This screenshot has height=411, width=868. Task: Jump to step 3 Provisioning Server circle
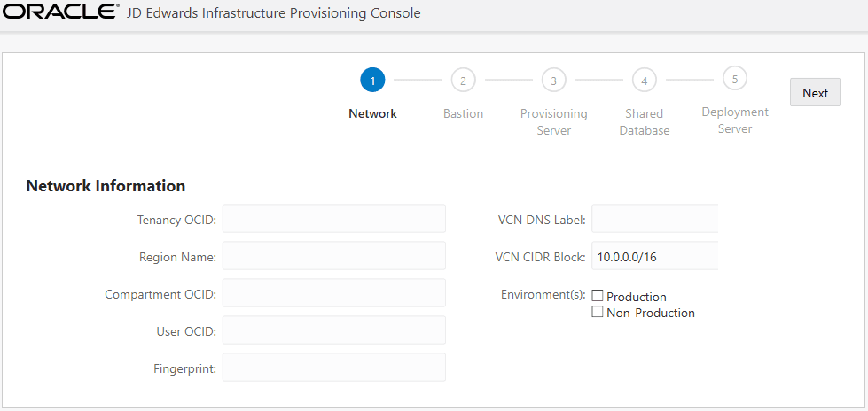[x=553, y=81]
